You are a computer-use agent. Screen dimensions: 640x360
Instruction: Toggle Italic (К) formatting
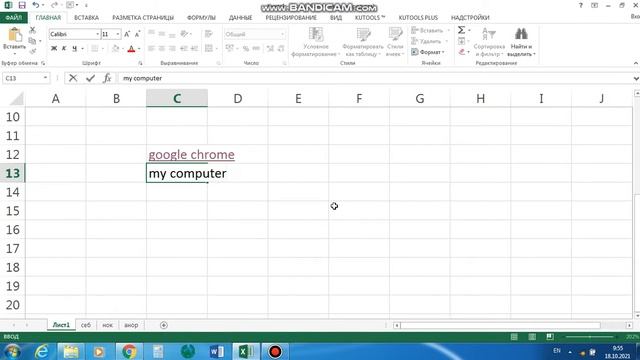(x=64, y=49)
